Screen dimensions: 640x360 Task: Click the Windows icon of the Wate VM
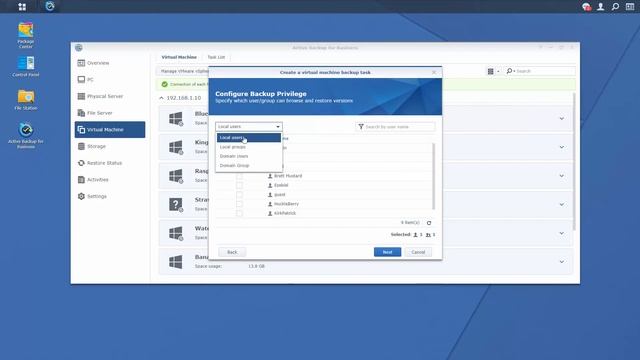pos(176,233)
